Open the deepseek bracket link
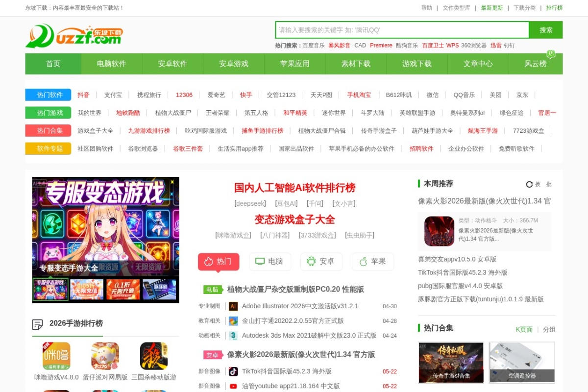The image size is (588, 392). point(250,203)
